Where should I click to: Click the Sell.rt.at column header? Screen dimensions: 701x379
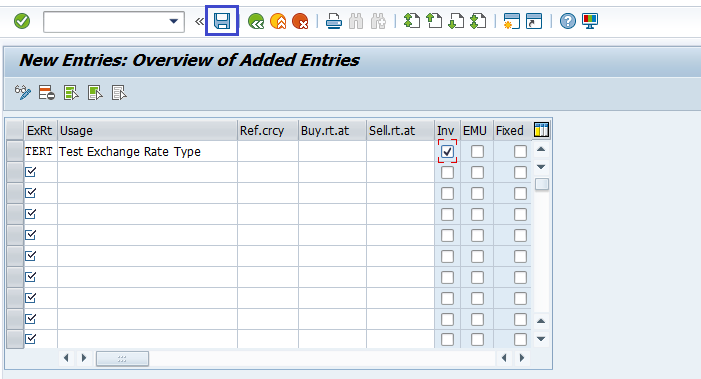pyautogui.click(x=400, y=131)
